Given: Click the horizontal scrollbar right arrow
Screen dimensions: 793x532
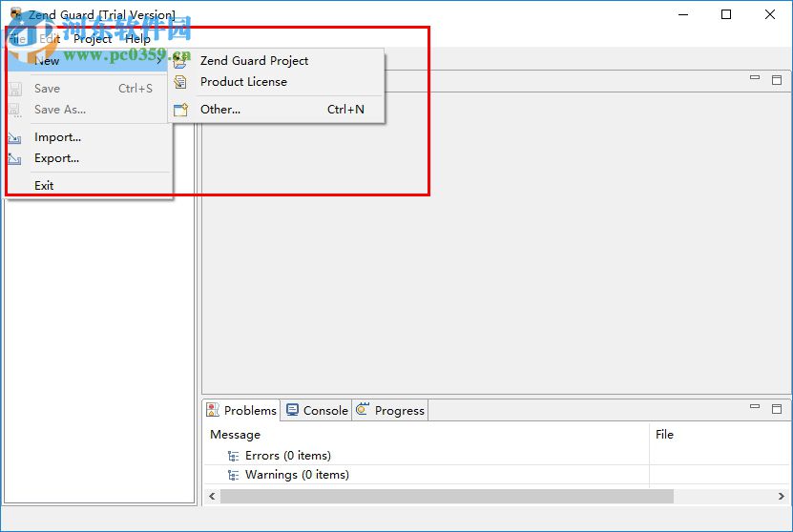Looking at the screenshot, I should pyautogui.click(x=782, y=496).
